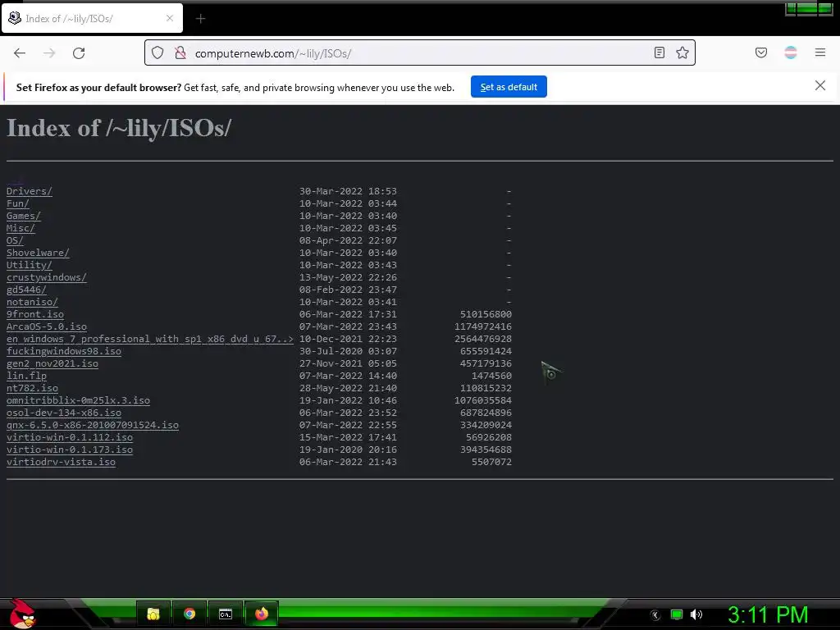Screen dimensions: 840x630
Task: Open file explorer from the taskbar
Action: [x=153, y=614]
